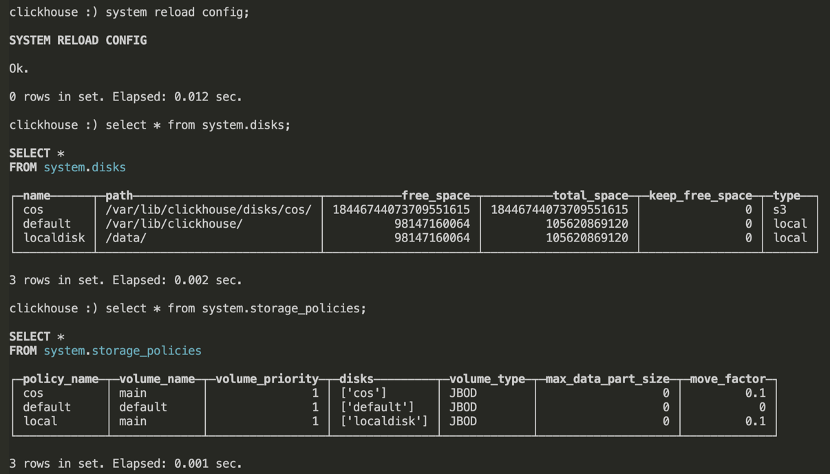
Task: Click the localdisk total_space value 105620869120
Action: tap(587, 238)
